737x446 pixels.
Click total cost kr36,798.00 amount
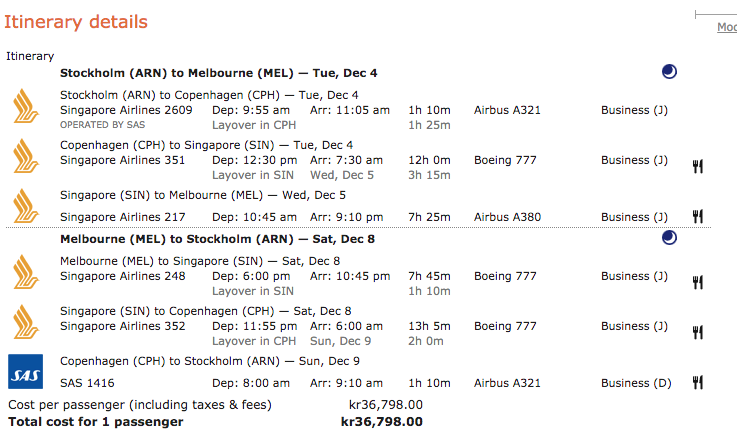click(x=381, y=422)
